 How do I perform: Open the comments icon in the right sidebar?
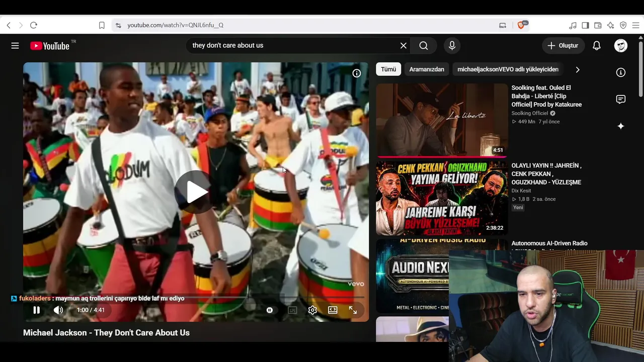tap(621, 99)
